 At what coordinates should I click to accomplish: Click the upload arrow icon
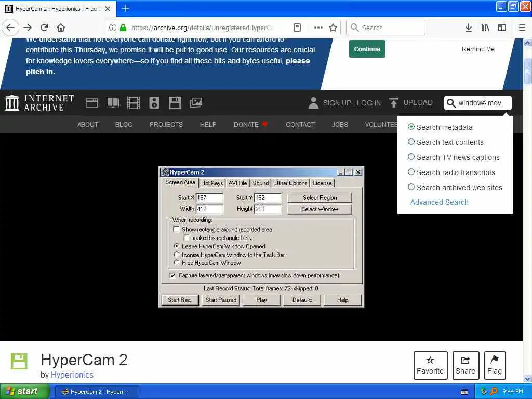pyautogui.click(x=394, y=102)
